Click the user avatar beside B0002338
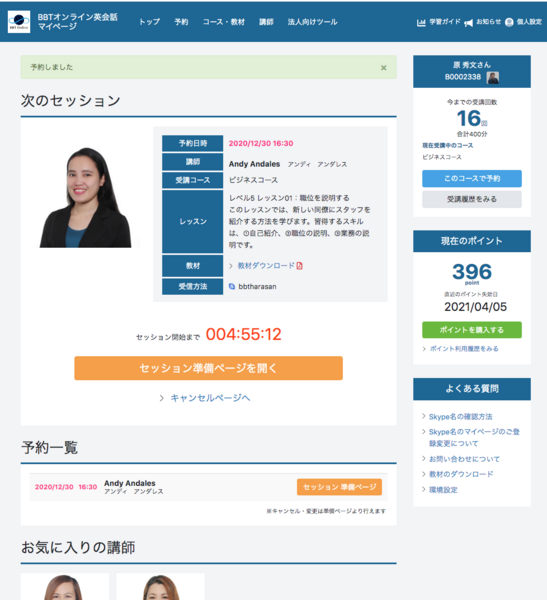This screenshot has height=600, width=547. (493, 77)
